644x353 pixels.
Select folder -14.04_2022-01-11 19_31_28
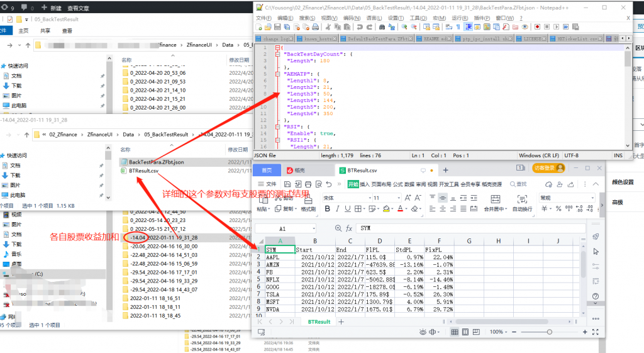click(x=164, y=237)
